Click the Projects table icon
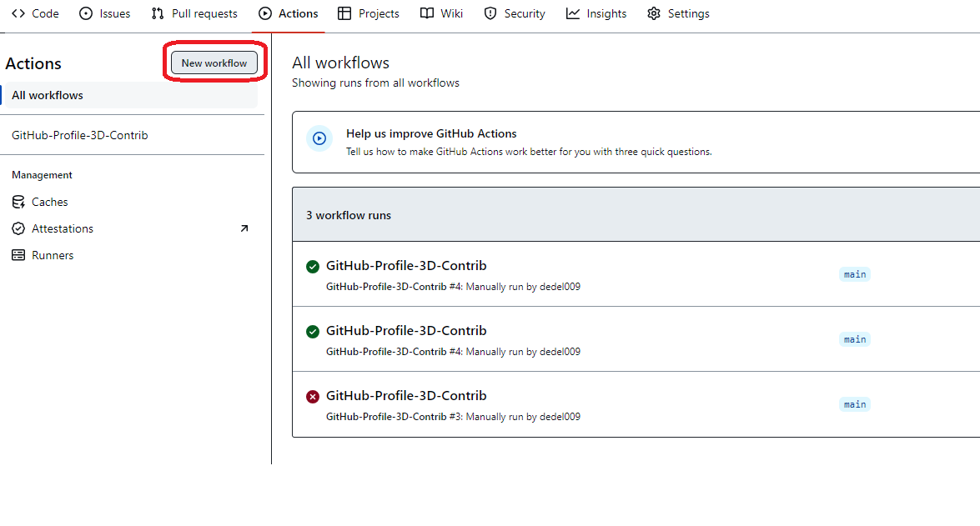This screenshot has width=980, height=526. tap(344, 13)
